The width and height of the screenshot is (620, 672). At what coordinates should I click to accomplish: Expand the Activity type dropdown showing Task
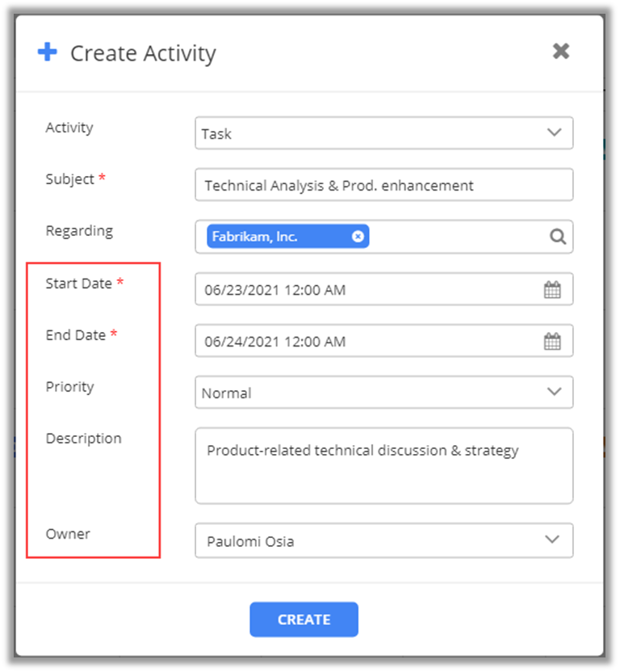point(554,133)
